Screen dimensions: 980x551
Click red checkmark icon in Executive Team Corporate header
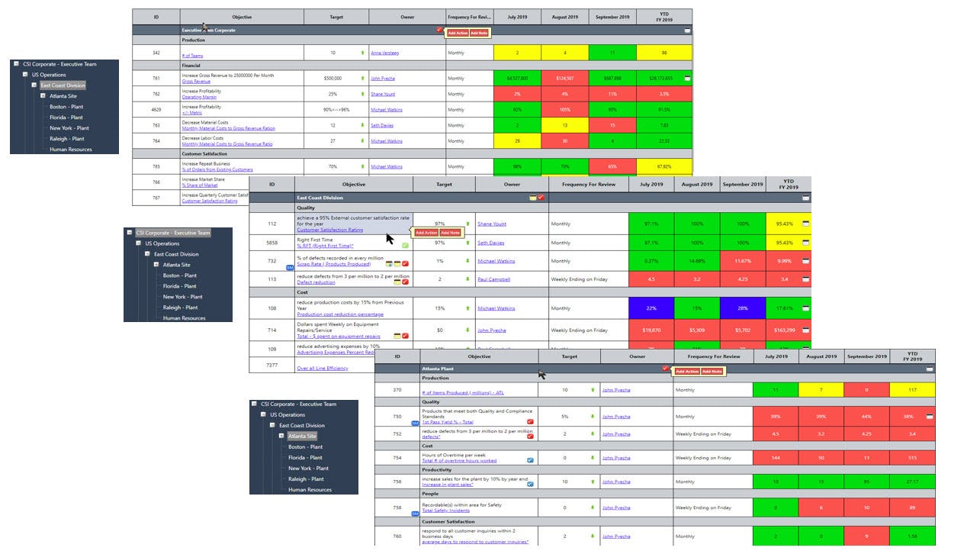coord(439,30)
